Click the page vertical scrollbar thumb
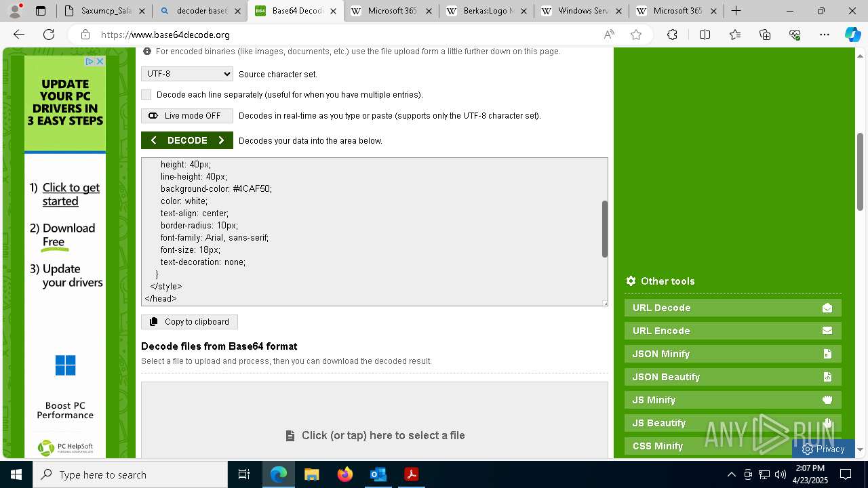Image resolution: width=868 pixels, height=488 pixels. pos(861,172)
